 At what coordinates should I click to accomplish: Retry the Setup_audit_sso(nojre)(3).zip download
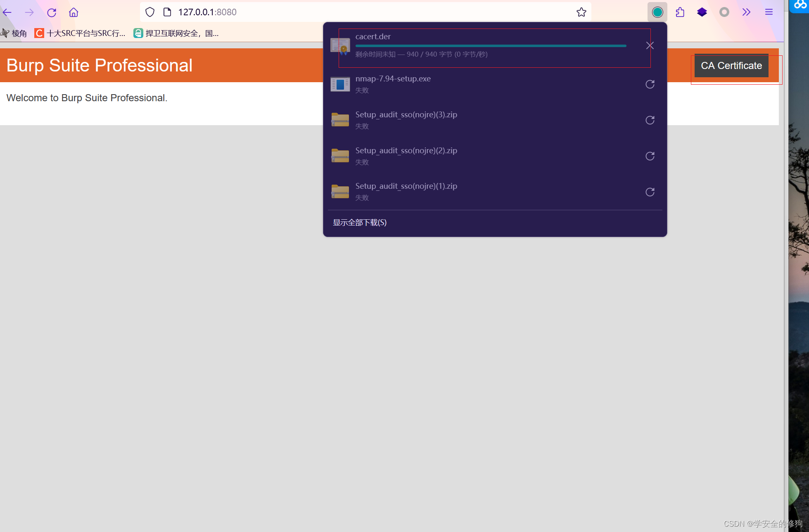coord(650,120)
